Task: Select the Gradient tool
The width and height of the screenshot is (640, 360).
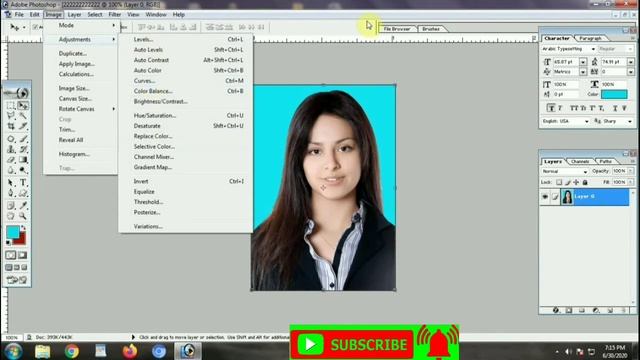Action: [23, 160]
